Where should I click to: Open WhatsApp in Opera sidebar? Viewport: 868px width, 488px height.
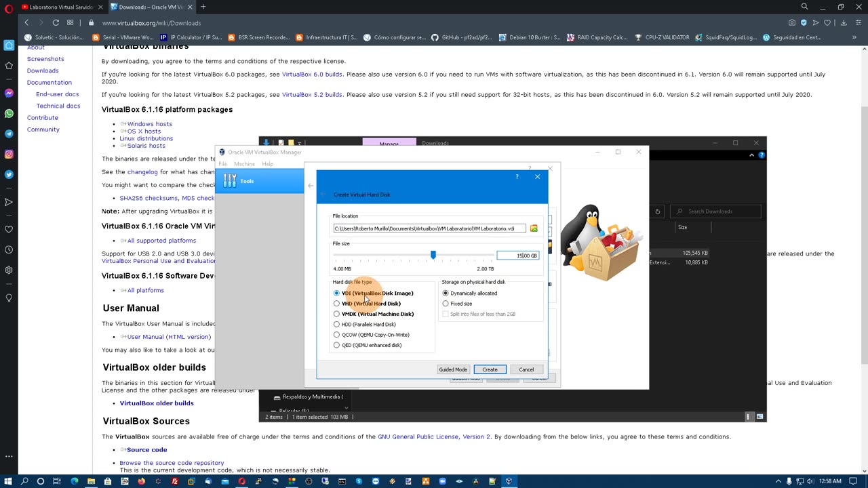pyautogui.click(x=9, y=113)
